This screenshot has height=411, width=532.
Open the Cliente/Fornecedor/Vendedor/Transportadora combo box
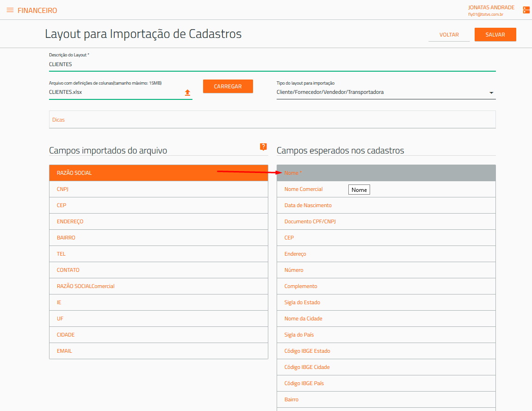click(x=386, y=92)
